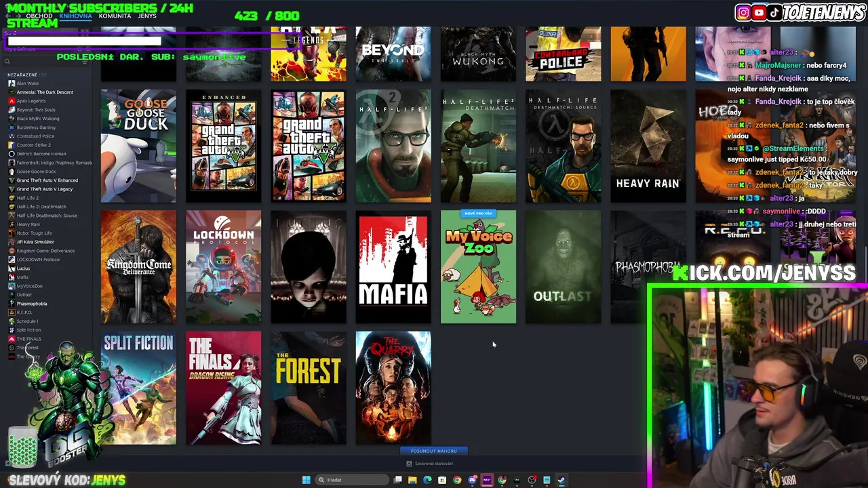Click the Mafia sidebar icon
868x488 pixels.
pos(12,277)
